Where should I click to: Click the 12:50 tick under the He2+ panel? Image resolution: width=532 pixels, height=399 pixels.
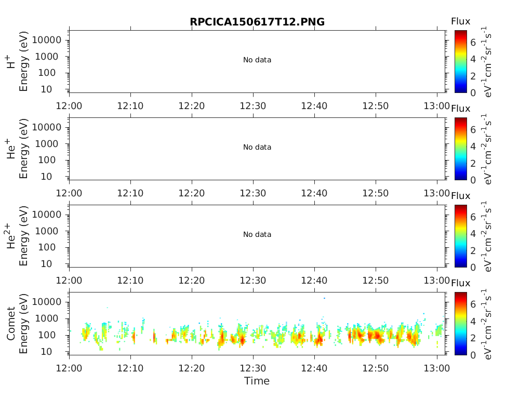[375, 281]
